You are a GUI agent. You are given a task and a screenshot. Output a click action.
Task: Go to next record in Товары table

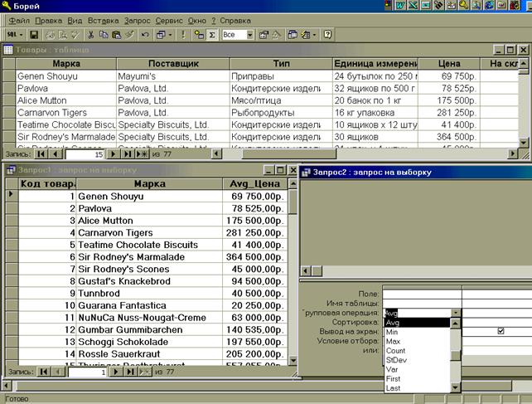coord(113,154)
